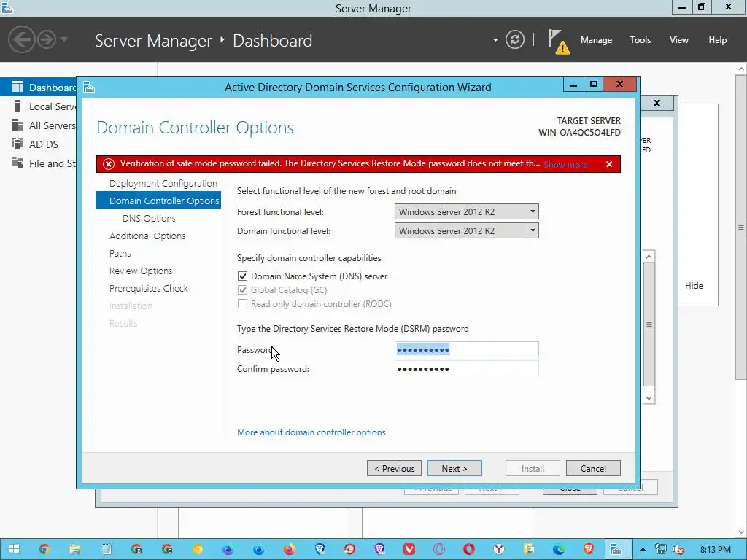
Task: Launch Yandex browser from taskbar
Action: coord(499,550)
